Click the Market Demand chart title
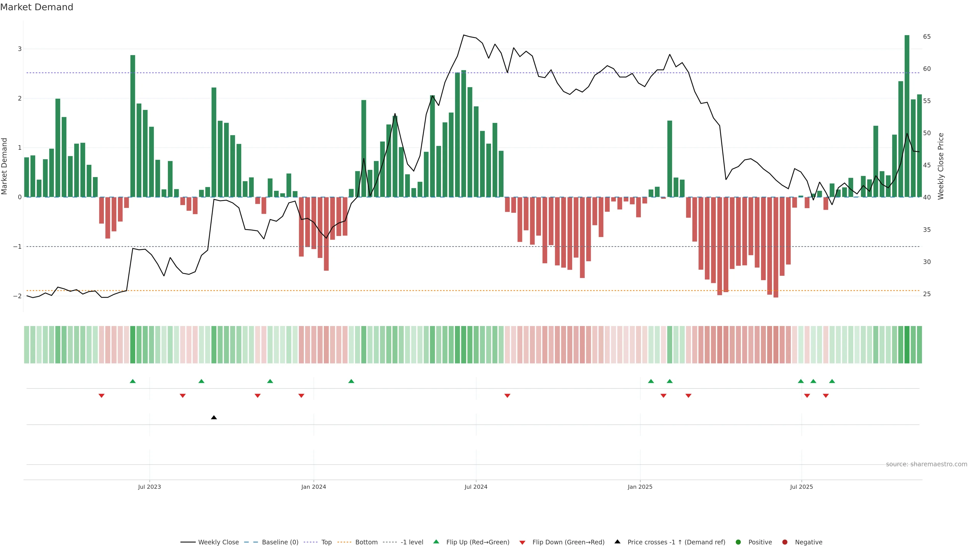Viewport: 980px width, 551px height. (36, 7)
